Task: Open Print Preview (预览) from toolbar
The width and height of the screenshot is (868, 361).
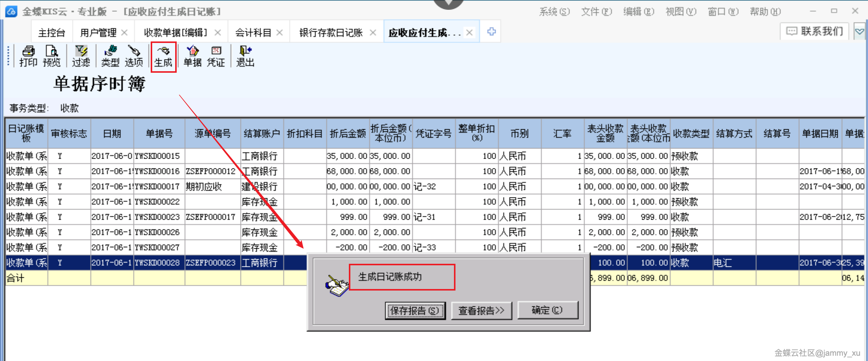Action: click(x=52, y=56)
